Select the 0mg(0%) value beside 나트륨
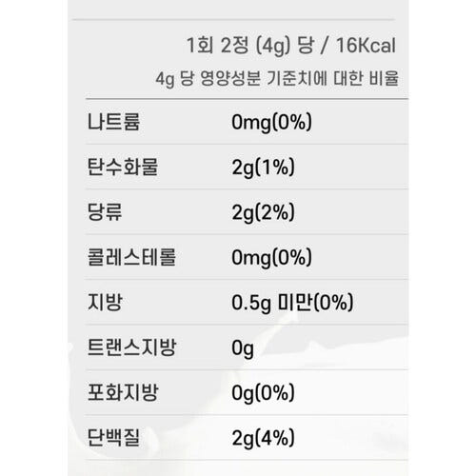The image size is (476, 476). coord(271,123)
